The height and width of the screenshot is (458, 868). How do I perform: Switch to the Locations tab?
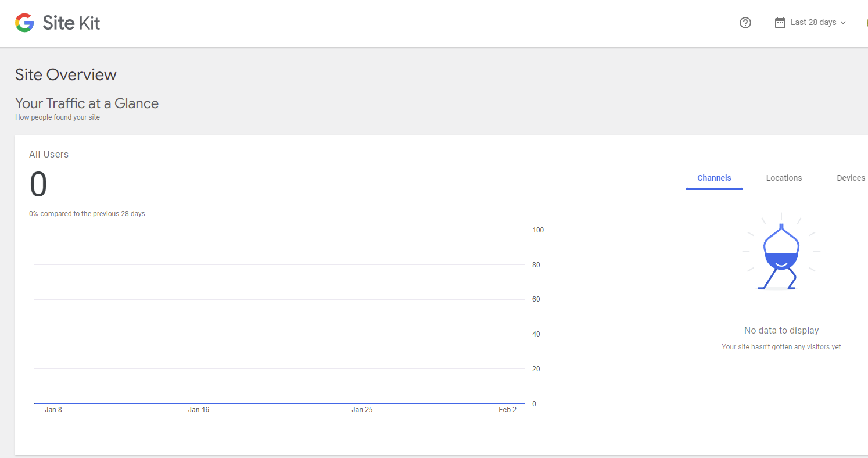point(784,178)
